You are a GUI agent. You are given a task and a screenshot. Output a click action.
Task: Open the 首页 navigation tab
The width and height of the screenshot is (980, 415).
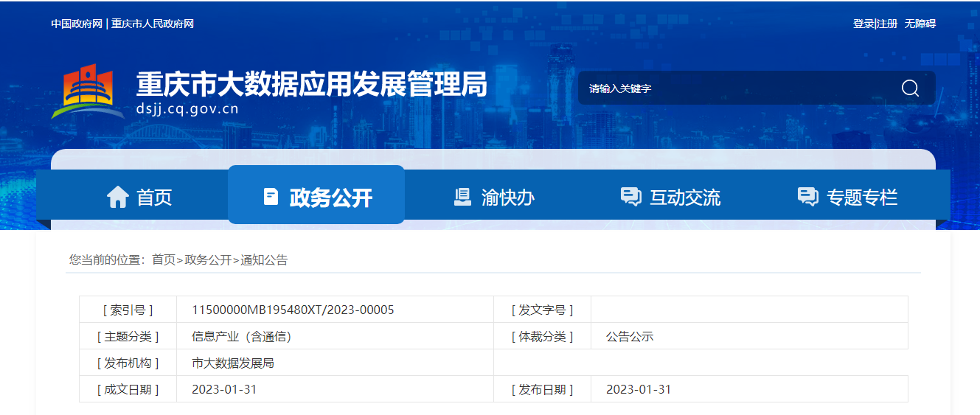coord(139,197)
